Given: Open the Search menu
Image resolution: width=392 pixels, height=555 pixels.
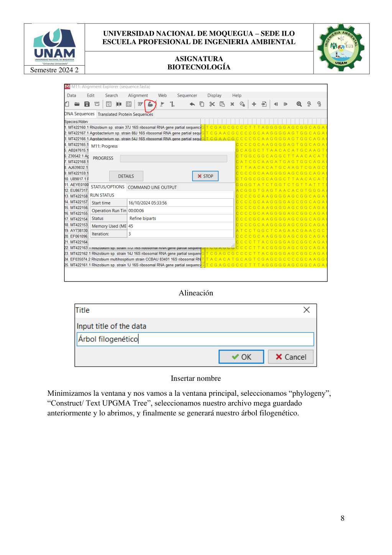Looking at the screenshot, I should tap(112, 96).
